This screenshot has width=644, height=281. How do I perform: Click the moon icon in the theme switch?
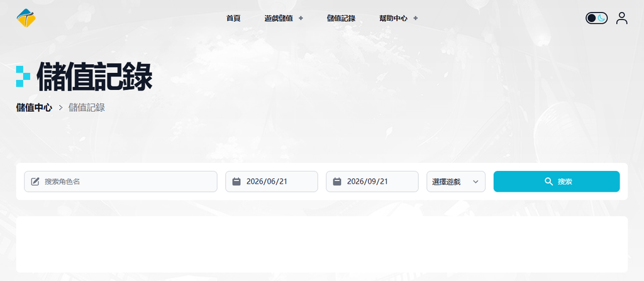(602, 18)
